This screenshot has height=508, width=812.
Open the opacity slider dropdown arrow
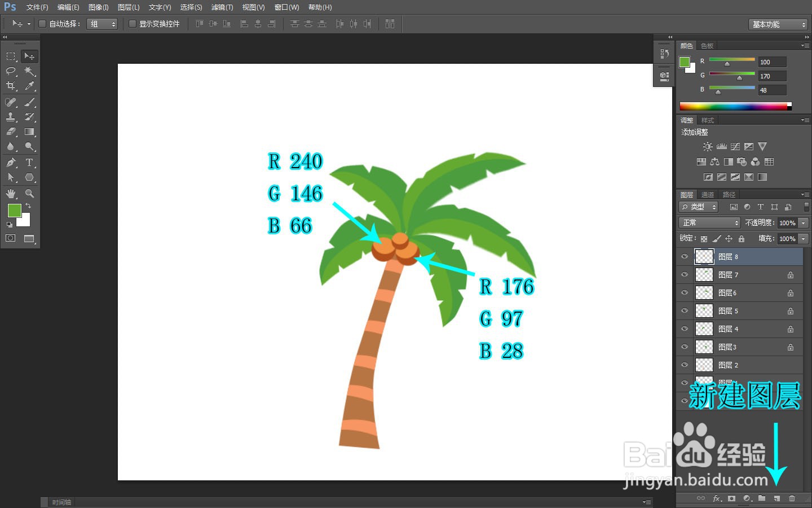(x=804, y=223)
